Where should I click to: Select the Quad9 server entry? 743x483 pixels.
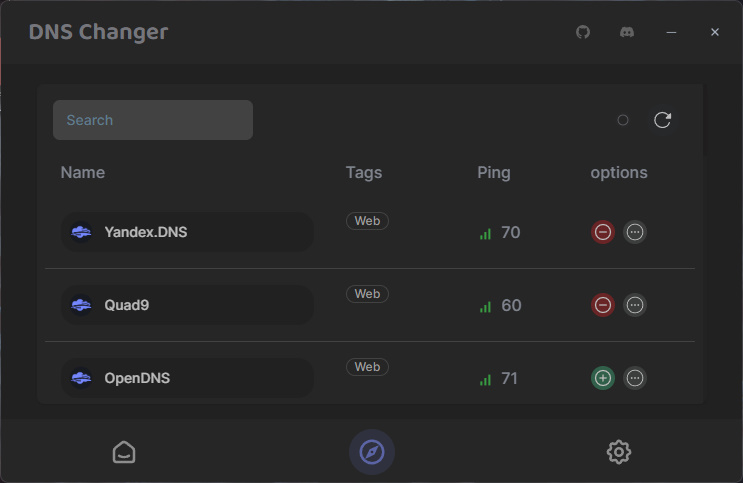pos(187,305)
